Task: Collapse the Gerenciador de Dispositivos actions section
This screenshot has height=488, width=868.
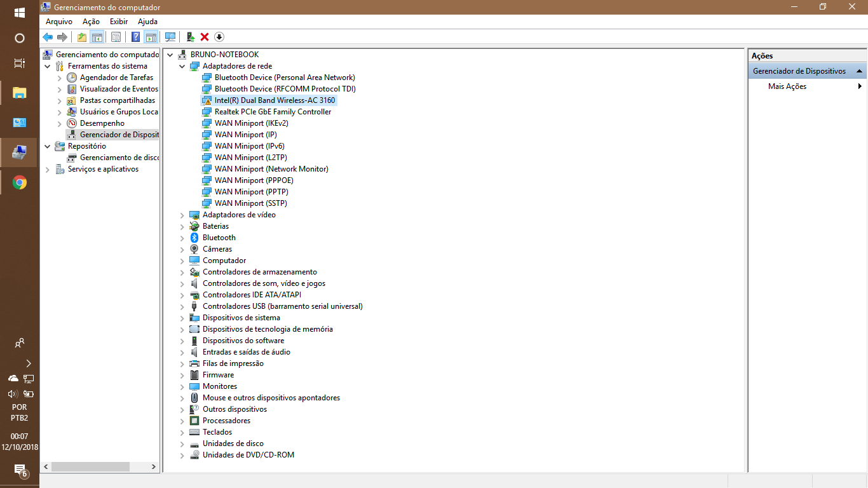Action: (x=859, y=71)
